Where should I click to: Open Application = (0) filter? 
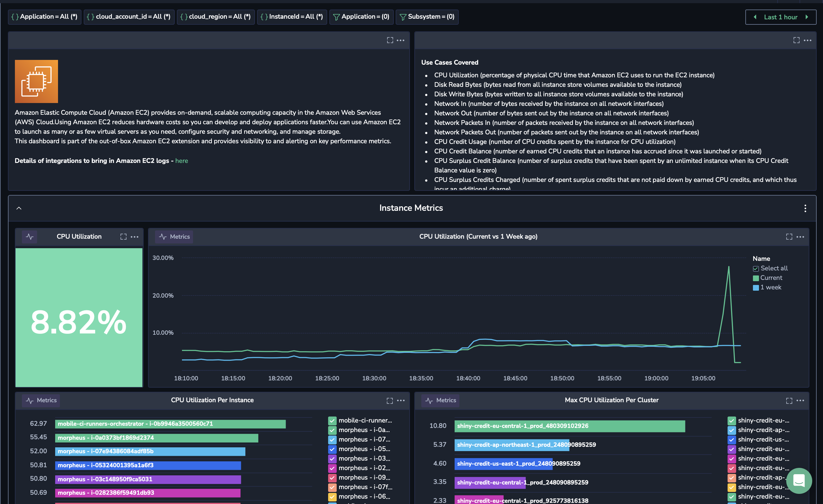click(361, 17)
